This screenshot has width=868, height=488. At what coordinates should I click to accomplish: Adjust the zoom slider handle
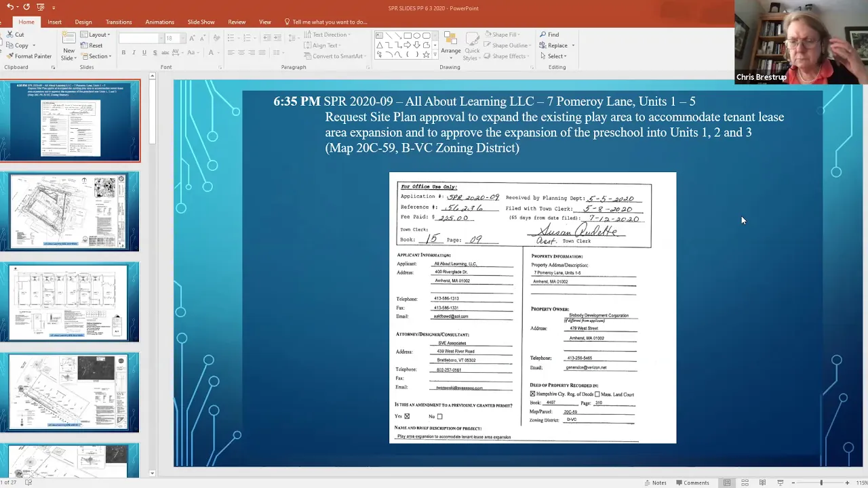tap(821, 483)
